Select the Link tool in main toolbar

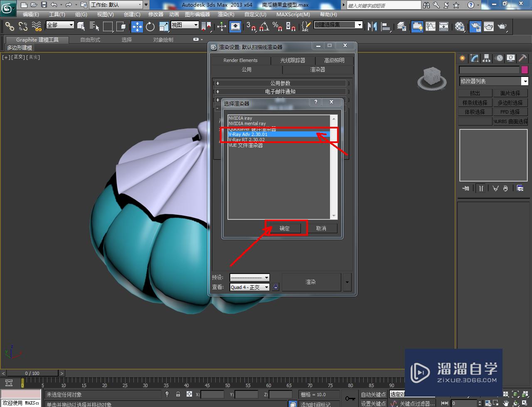[9, 27]
